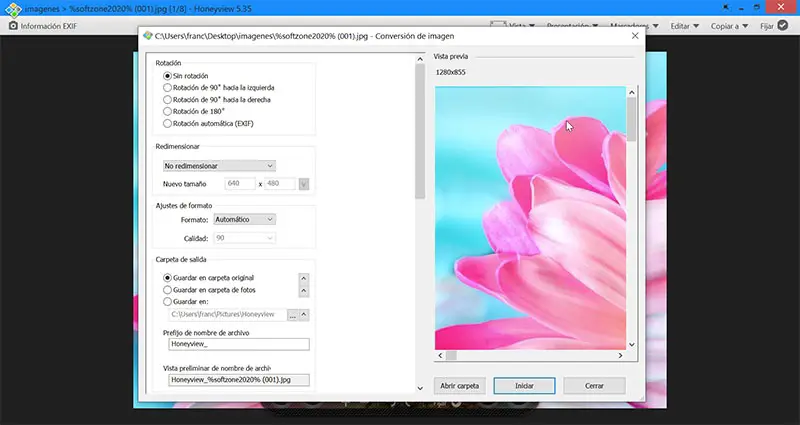Viewport: 800px width, 425px height.
Task: Click the browse (...) folder button
Action: click(292, 315)
